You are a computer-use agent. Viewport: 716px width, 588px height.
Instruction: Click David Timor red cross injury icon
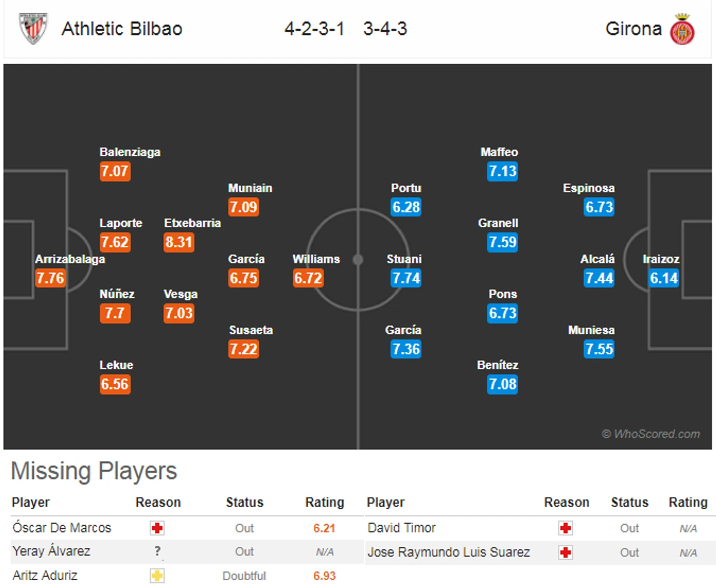pos(565,528)
